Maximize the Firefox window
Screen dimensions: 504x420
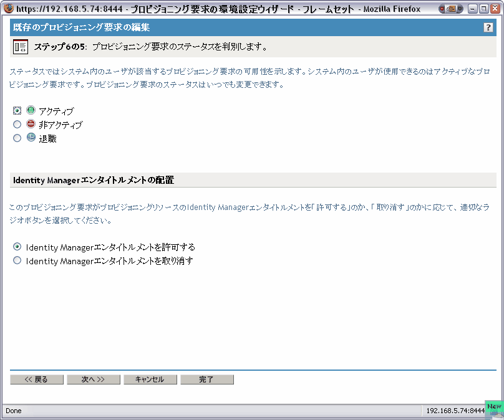tap(483, 9)
